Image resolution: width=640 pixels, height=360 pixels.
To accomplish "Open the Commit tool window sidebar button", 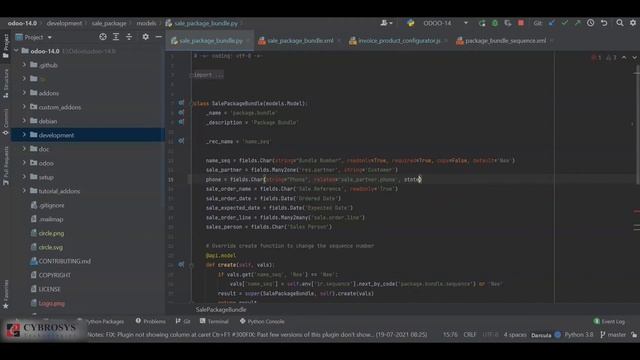I will 5,122.
